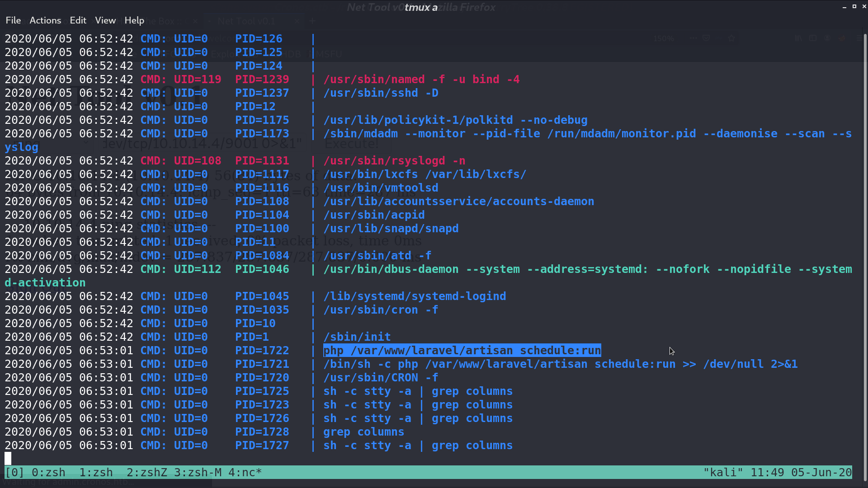
Task: Maximize the terminal window
Action: pyautogui.click(x=854, y=7)
